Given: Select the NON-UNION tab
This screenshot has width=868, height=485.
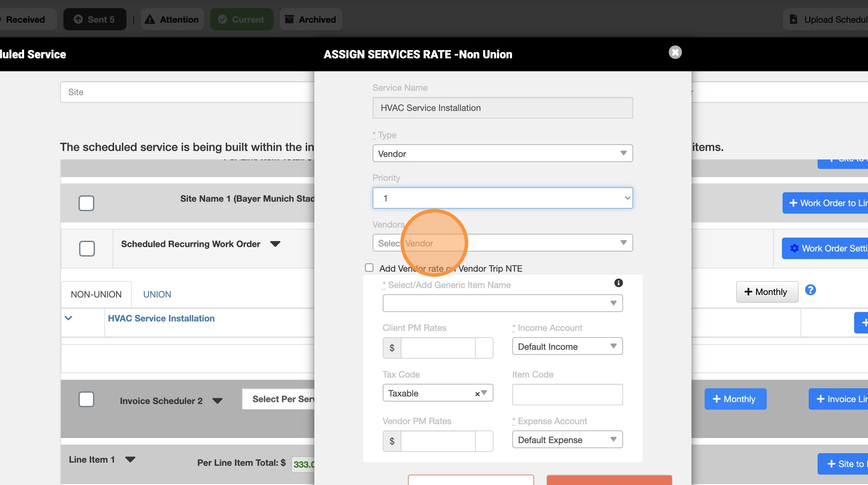Looking at the screenshot, I should (x=96, y=294).
